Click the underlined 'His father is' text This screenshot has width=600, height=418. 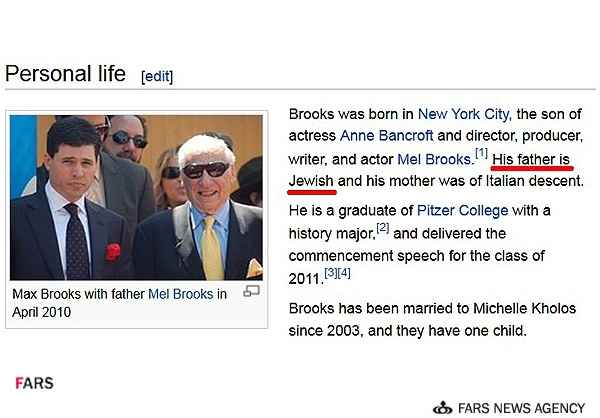531,159
